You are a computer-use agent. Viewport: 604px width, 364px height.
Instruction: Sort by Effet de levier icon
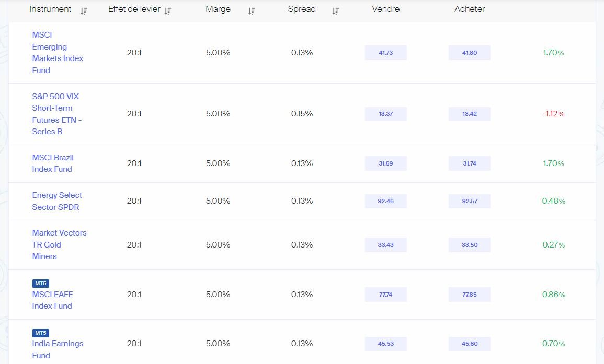click(167, 11)
